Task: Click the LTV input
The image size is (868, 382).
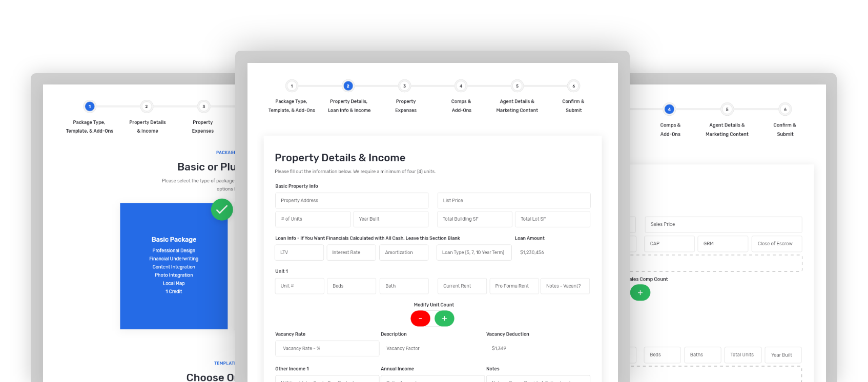Action: [299, 252]
